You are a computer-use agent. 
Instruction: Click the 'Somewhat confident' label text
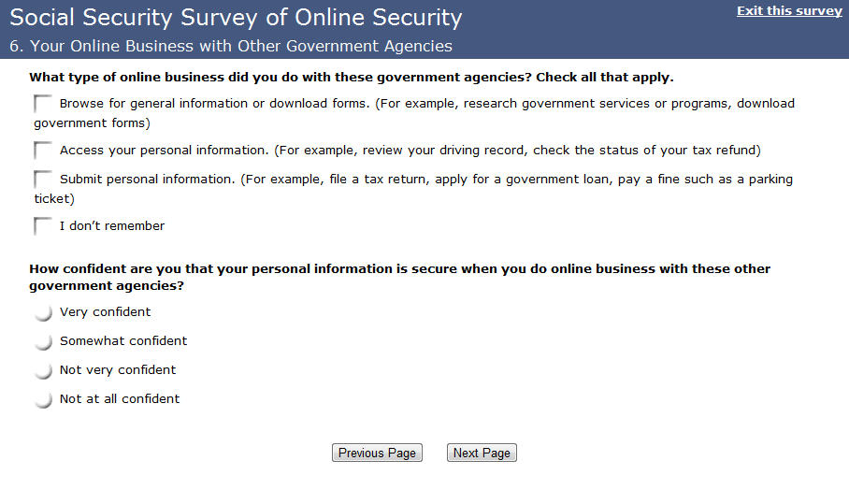coord(123,341)
